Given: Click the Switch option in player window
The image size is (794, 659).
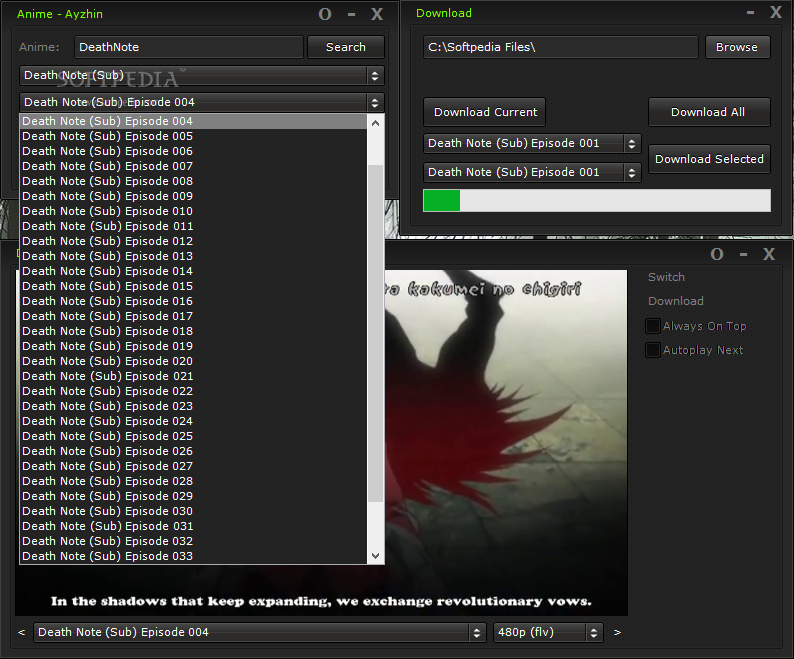Looking at the screenshot, I should tap(666, 277).
